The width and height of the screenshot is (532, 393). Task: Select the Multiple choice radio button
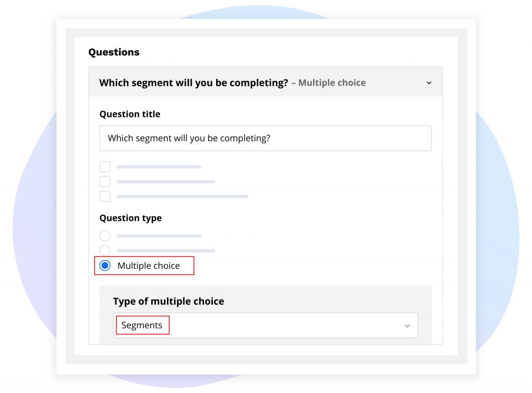105,266
